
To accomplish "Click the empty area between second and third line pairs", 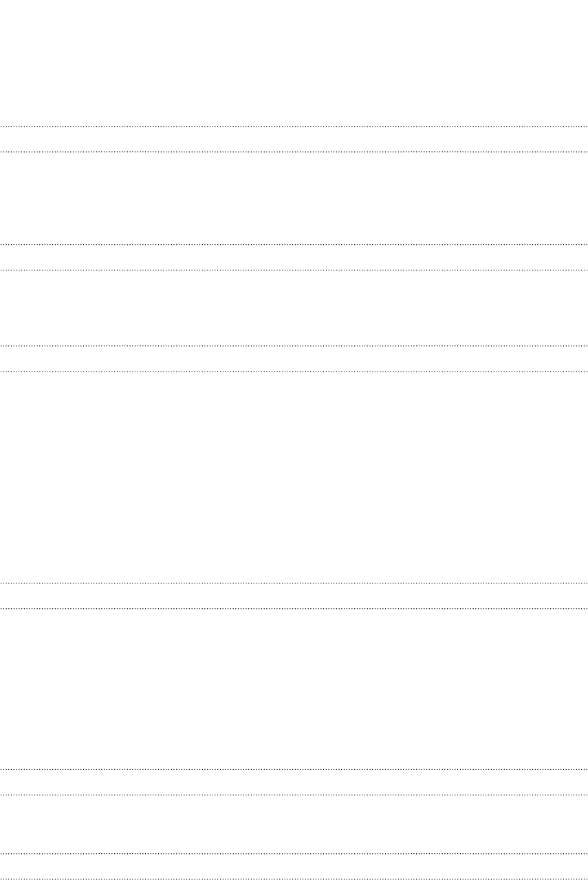I will click(294, 308).
